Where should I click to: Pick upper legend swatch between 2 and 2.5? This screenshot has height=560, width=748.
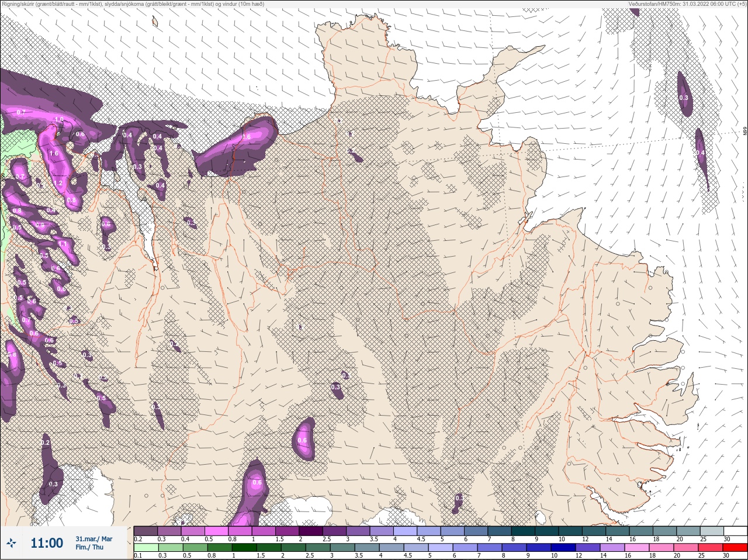coord(311,531)
